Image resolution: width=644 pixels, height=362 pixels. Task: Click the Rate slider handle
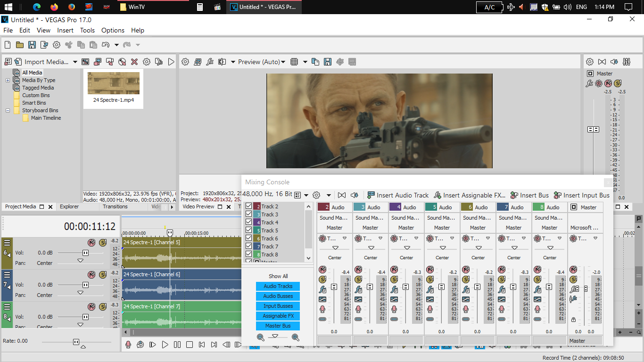point(76,342)
